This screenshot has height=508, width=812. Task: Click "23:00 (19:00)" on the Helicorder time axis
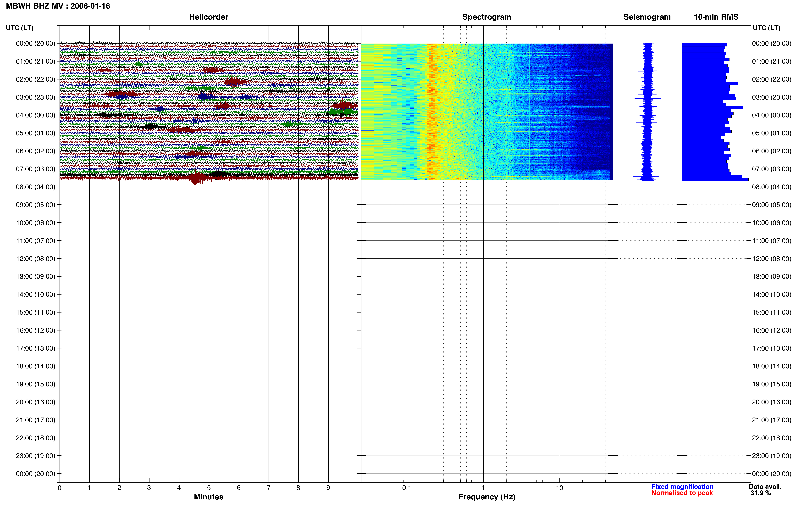(x=36, y=456)
